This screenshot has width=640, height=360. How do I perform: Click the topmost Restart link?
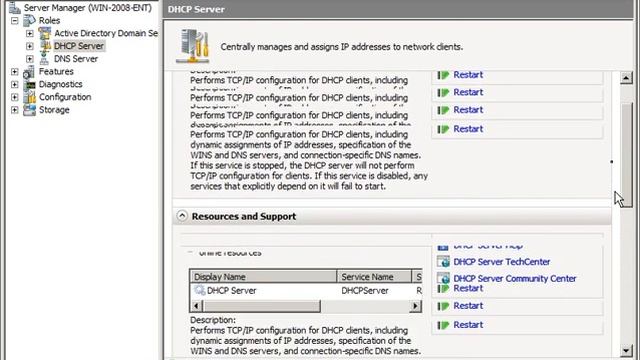tap(468, 75)
